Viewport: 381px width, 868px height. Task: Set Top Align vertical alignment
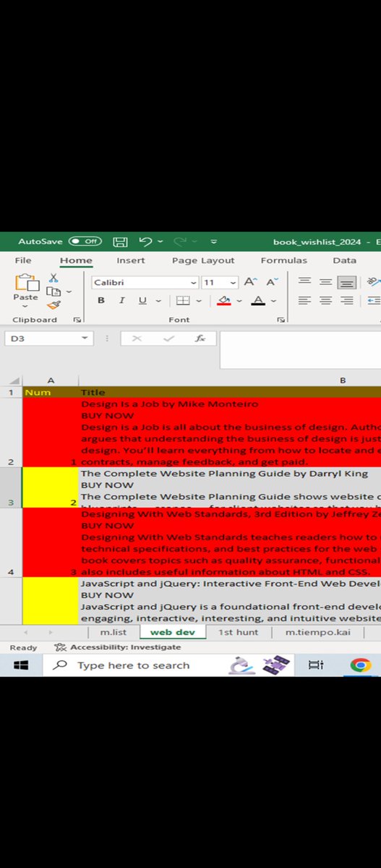tap(305, 282)
